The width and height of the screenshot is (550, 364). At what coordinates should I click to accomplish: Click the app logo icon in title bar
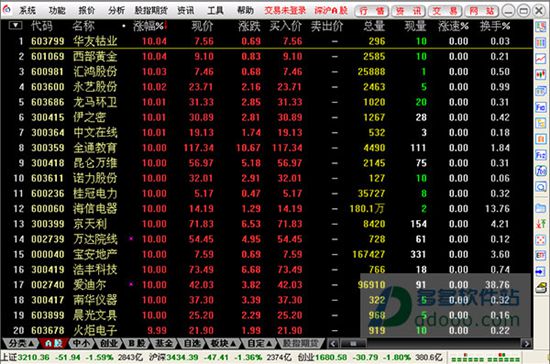[x=7, y=9]
